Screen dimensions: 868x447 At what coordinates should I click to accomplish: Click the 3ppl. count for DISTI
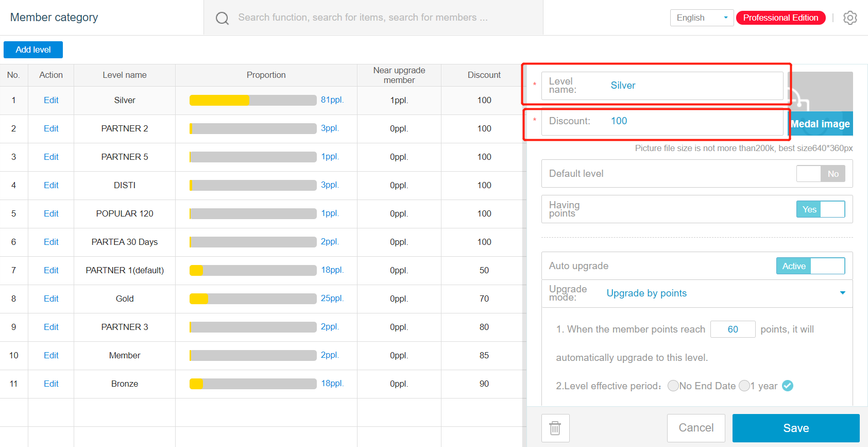coord(330,185)
